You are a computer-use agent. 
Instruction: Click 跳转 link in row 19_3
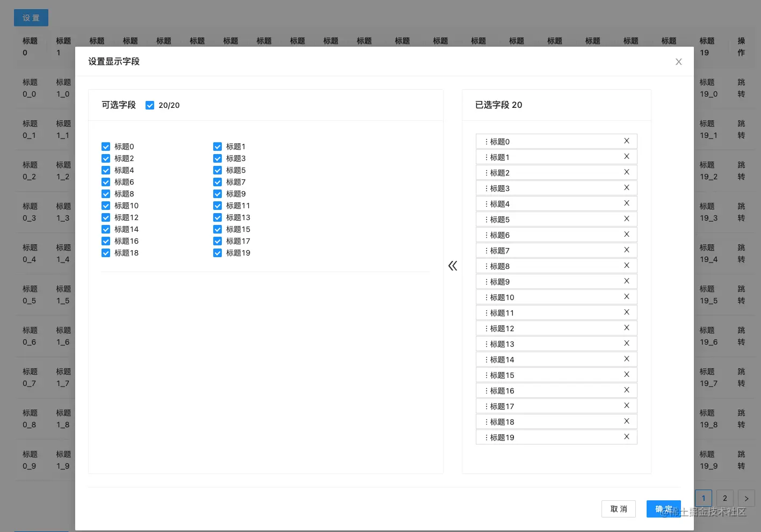coord(741,212)
